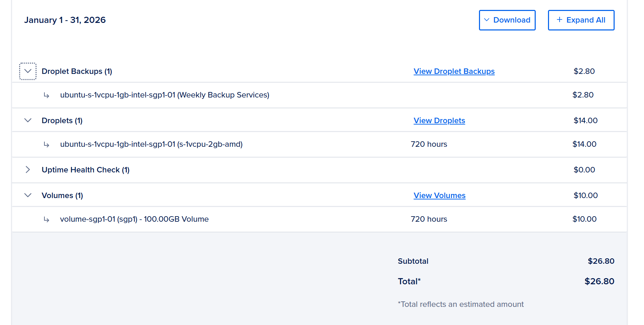Open the View Droplets link
Image resolution: width=644 pixels, height=325 pixels.
click(439, 120)
